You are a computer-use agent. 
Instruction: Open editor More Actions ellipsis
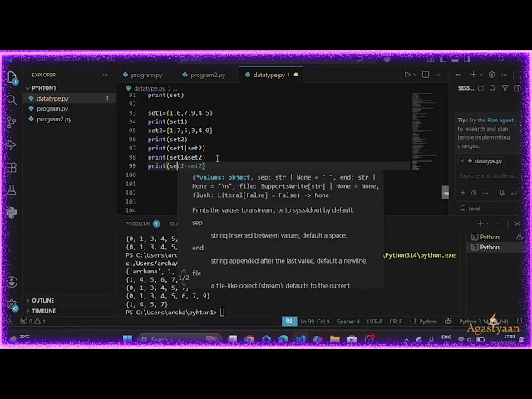tap(438, 75)
